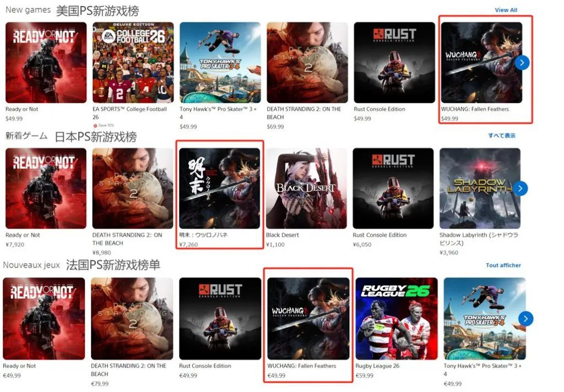Click the Rust Console Edition title priced ¥6,050
The width and height of the screenshot is (564, 392).
click(379, 235)
